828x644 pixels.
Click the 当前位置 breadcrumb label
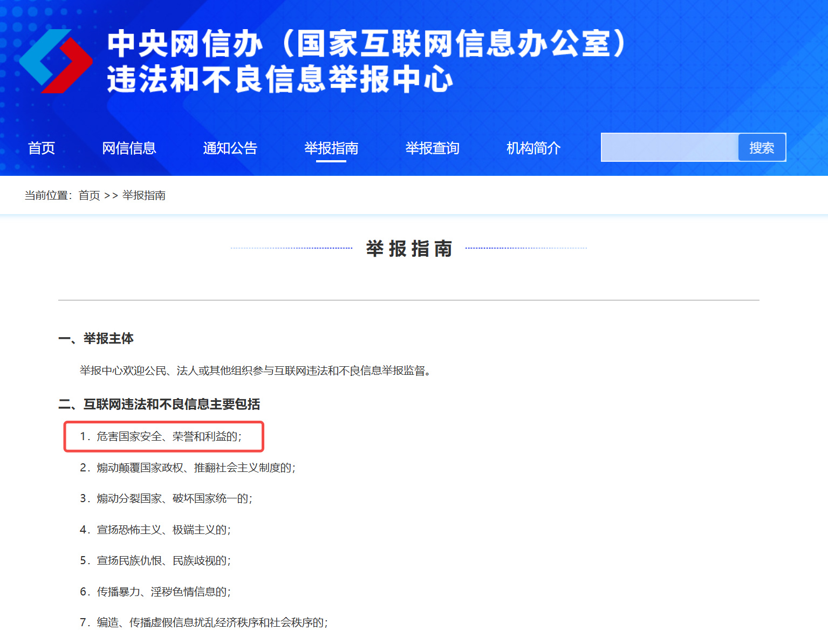48,195
